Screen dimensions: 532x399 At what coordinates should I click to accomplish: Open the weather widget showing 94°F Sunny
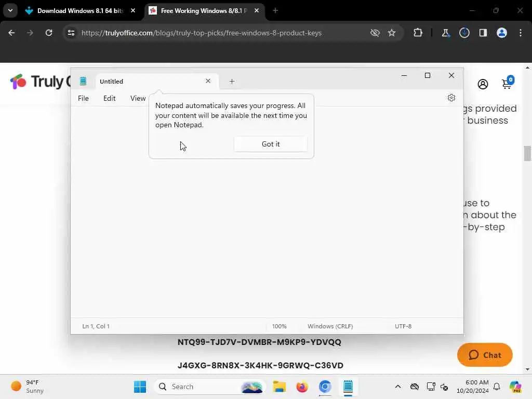28,387
